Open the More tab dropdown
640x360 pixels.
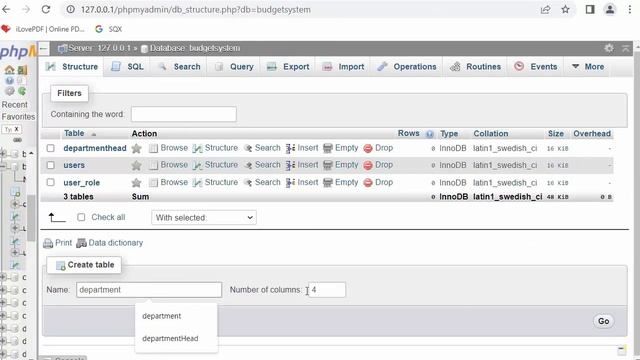click(588, 67)
